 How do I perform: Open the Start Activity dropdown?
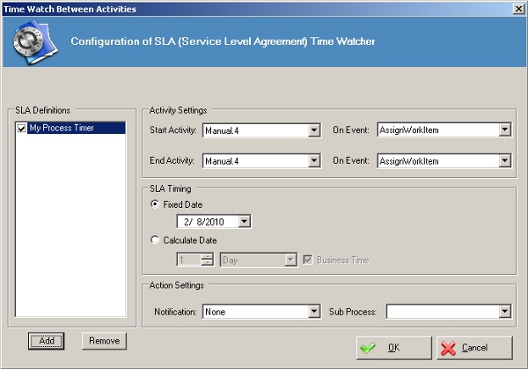(314, 130)
